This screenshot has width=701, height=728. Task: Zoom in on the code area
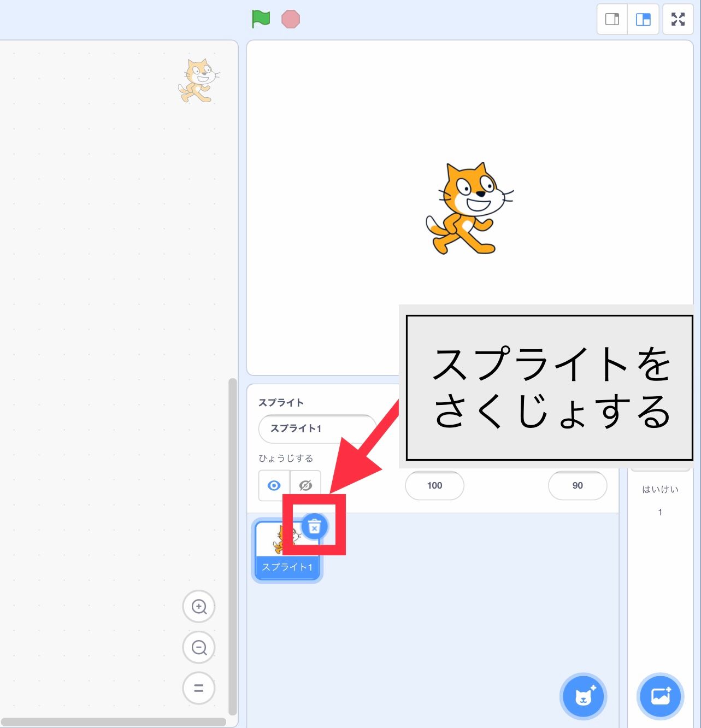[x=198, y=606]
